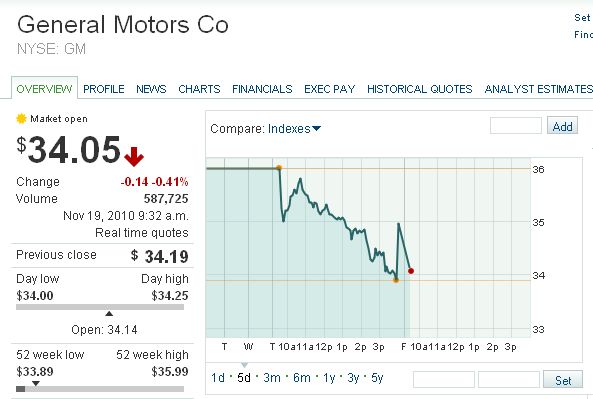This screenshot has height=399, width=593.
Task: Click the 52 week range slider marker
Action: point(36,383)
